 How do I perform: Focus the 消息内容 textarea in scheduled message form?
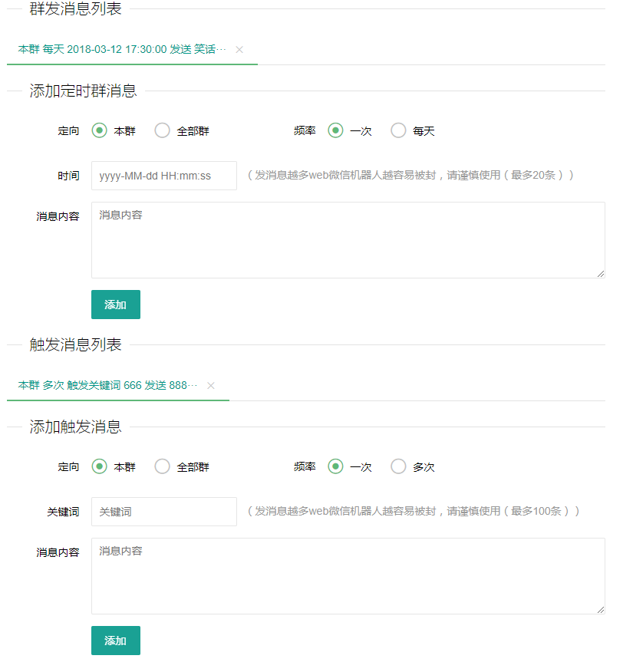tap(348, 240)
